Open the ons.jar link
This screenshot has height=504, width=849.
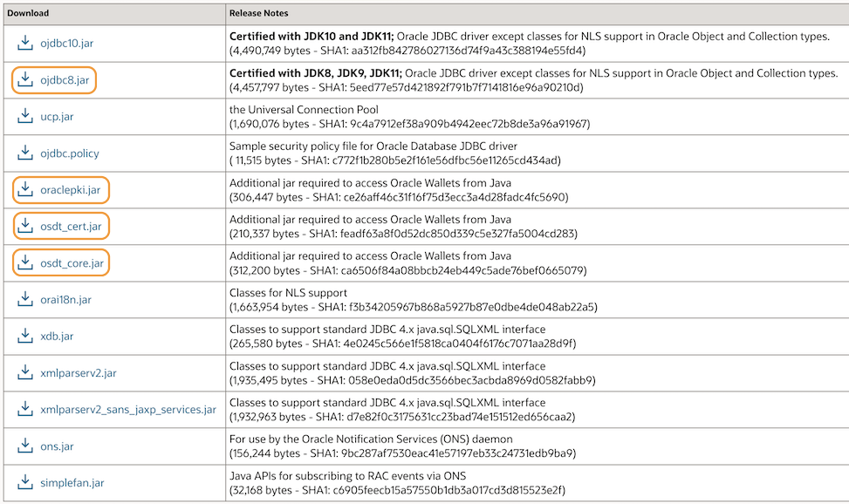click(57, 446)
